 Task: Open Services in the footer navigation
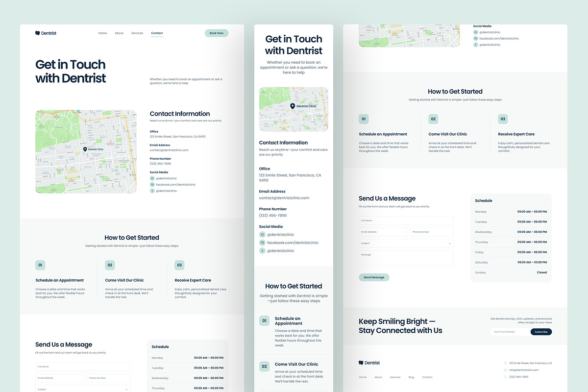[395, 377]
